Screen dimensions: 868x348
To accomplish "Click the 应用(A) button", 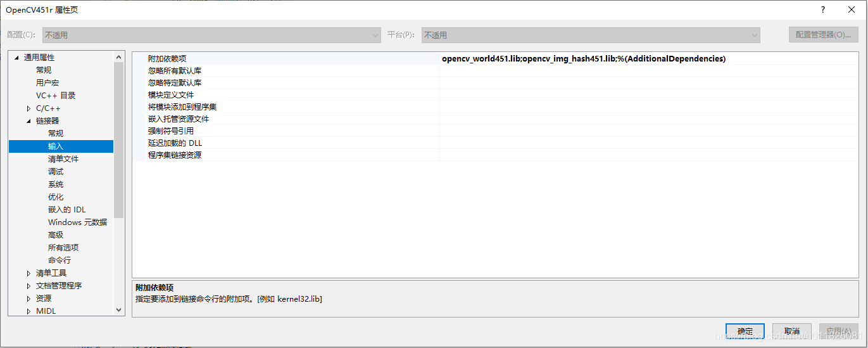I will [839, 332].
